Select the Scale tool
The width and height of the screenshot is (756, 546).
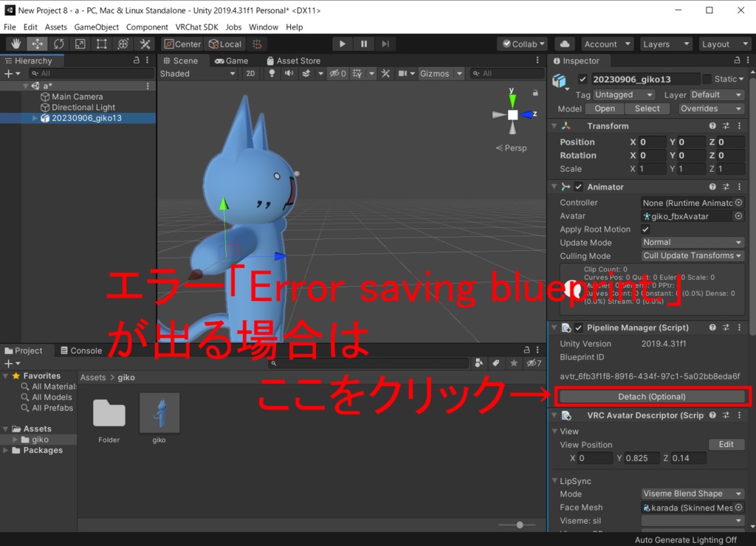[80, 44]
